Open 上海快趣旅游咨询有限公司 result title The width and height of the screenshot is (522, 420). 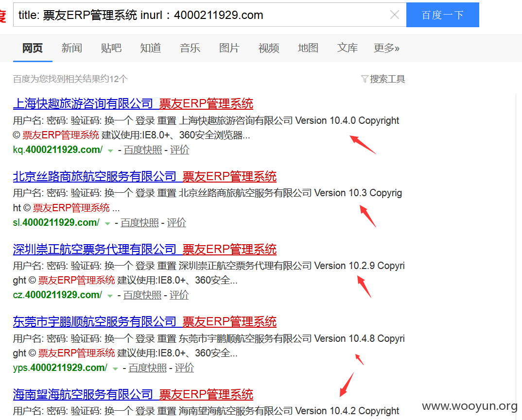click(x=133, y=103)
